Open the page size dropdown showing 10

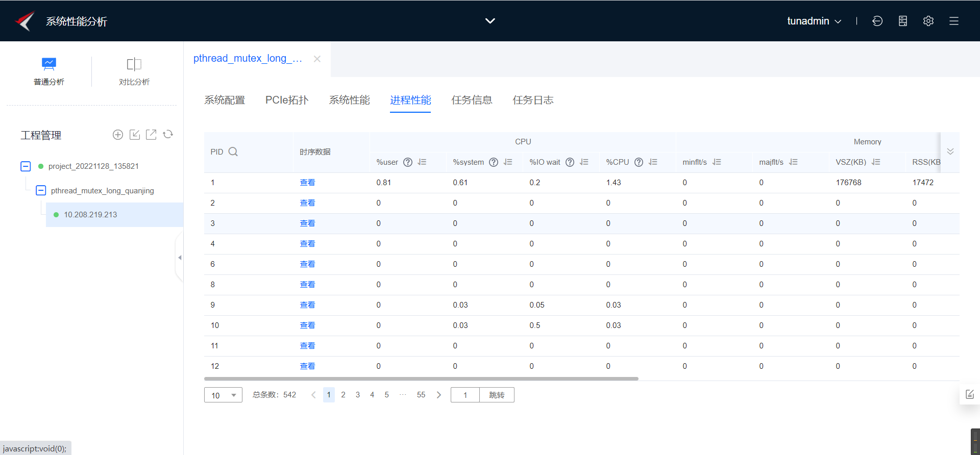tap(223, 395)
